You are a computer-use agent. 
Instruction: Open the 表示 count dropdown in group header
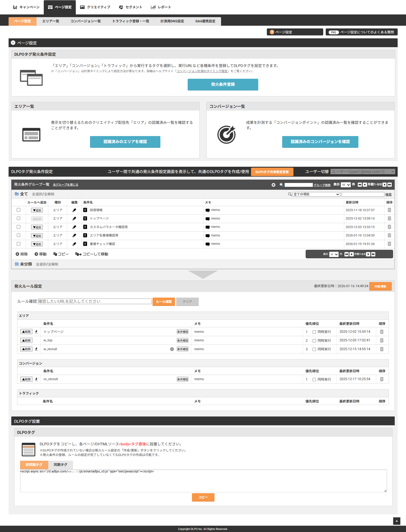coord(346,185)
